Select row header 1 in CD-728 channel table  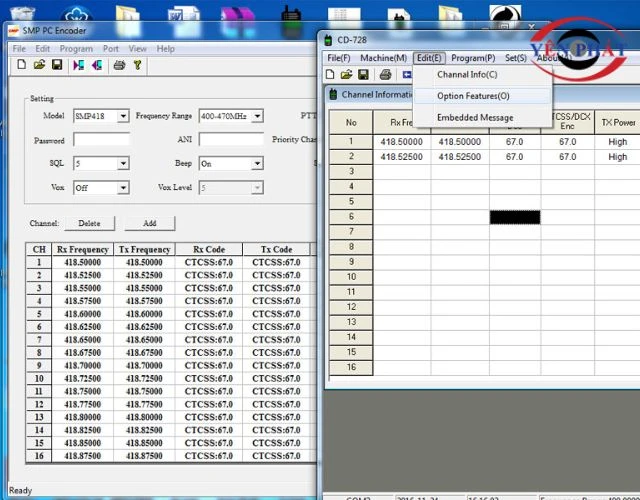click(351, 142)
